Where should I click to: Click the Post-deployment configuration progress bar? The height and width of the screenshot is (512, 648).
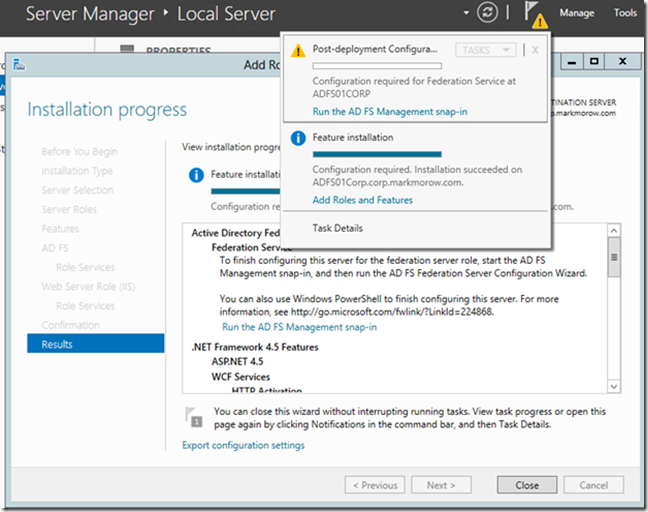[x=377, y=66]
